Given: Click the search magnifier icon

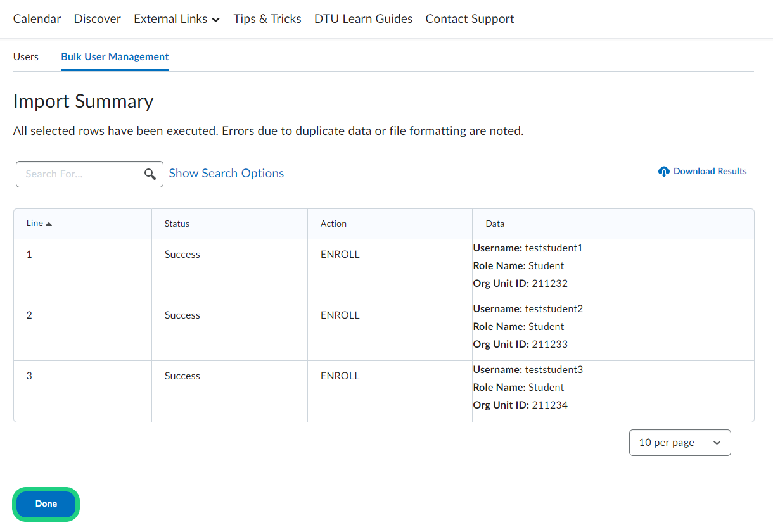Looking at the screenshot, I should coord(150,174).
